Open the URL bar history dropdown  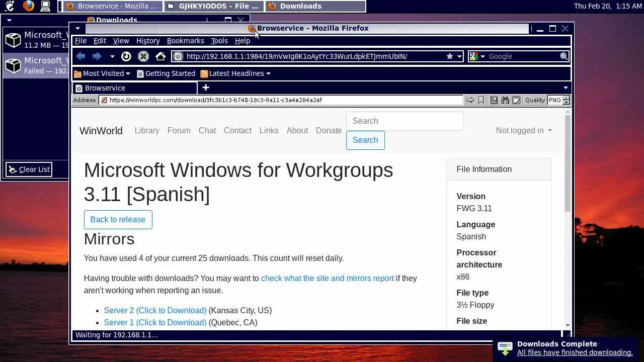pos(459,56)
